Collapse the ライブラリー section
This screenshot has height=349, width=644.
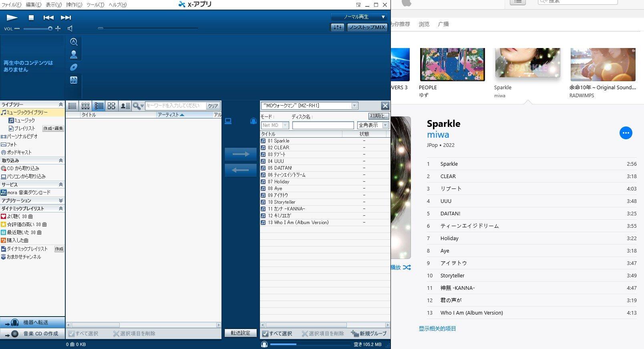tap(61, 104)
